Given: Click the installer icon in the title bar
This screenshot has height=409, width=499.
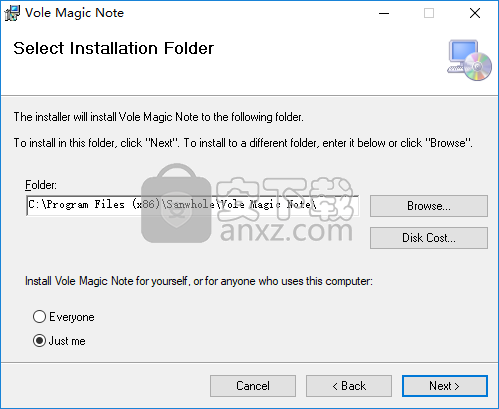Looking at the screenshot, I should pos(12,13).
